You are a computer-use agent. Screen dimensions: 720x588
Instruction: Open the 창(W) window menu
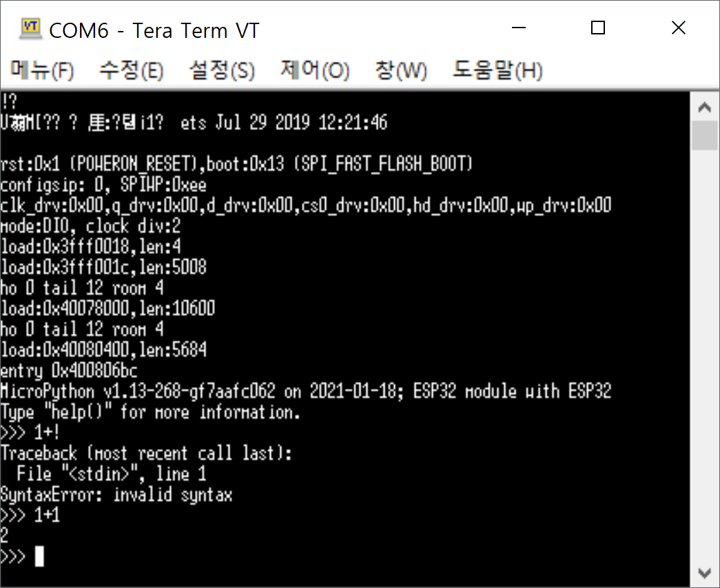click(x=401, y=70)
